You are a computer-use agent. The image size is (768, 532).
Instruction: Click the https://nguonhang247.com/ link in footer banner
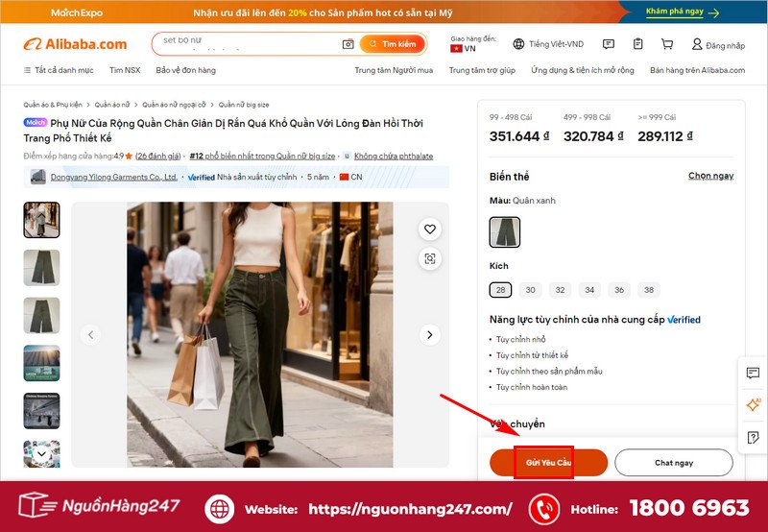point(411,509)
